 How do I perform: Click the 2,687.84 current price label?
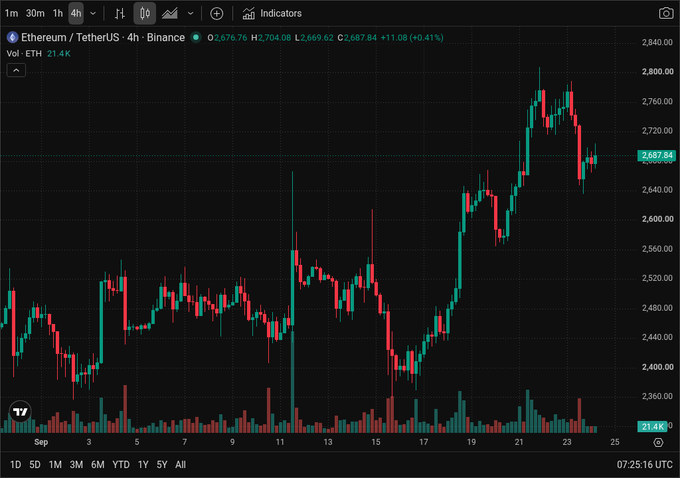(x=657, y=155)
